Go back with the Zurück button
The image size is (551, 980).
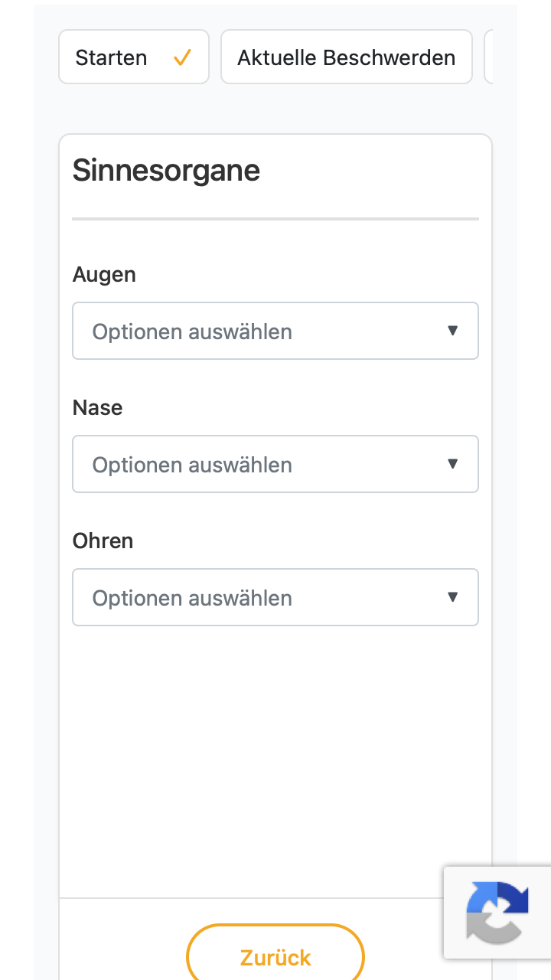pyautogui.click(x=275, y=955)
